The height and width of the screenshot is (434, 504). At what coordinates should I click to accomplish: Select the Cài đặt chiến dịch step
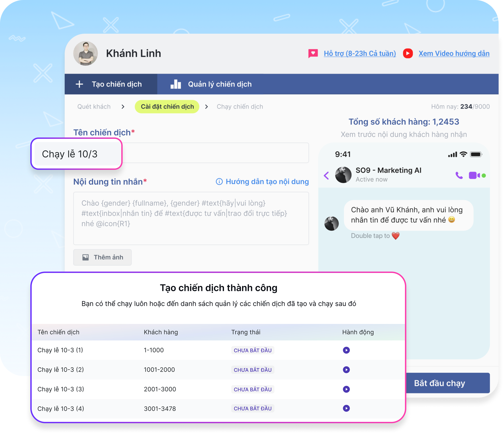coord(167,106)
